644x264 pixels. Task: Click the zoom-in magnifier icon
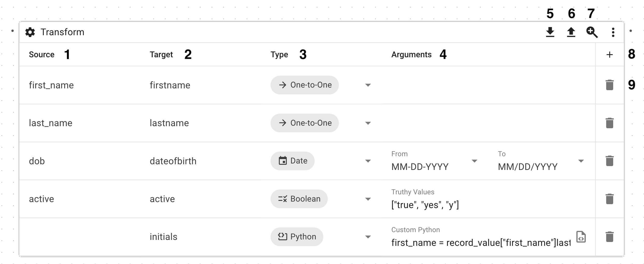point(592,32)
